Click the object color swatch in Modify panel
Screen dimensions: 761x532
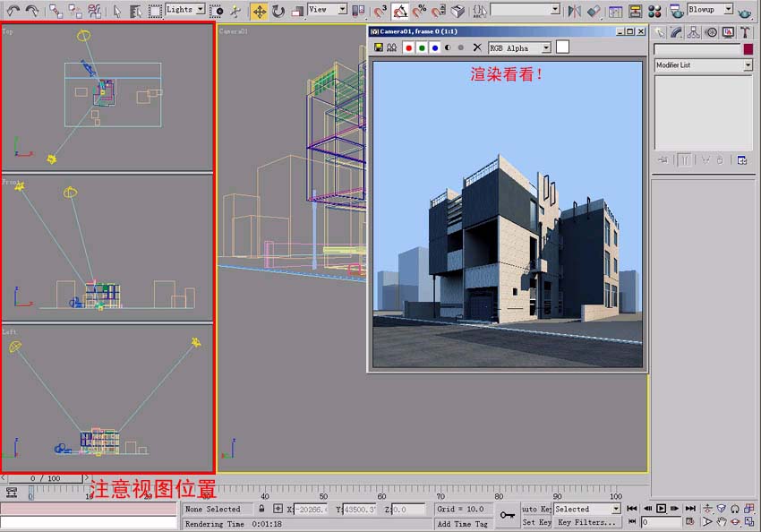click(x=748, y=49)
